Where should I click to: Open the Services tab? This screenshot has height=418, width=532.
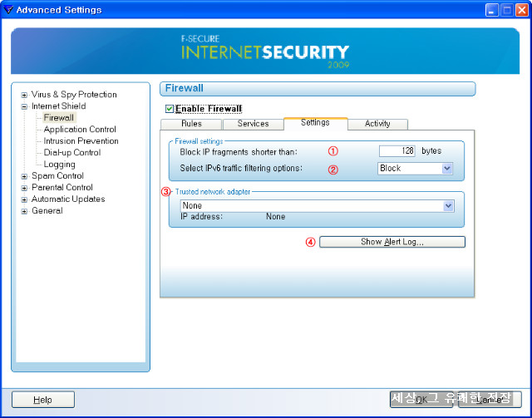pyautogui.click(x=253, y=124)
